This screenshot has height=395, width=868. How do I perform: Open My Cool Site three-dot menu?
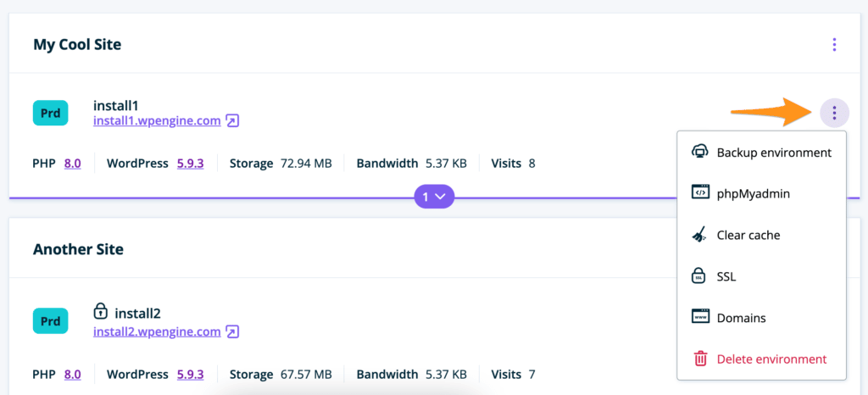click(x=835, y=45)
